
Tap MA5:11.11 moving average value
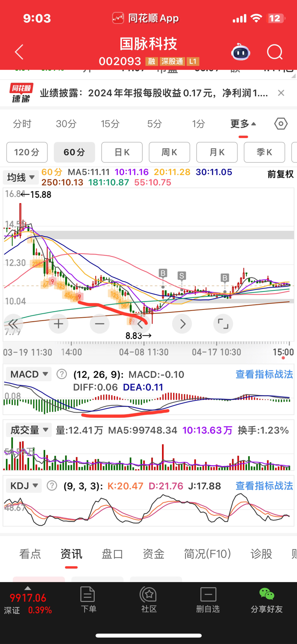89,172
